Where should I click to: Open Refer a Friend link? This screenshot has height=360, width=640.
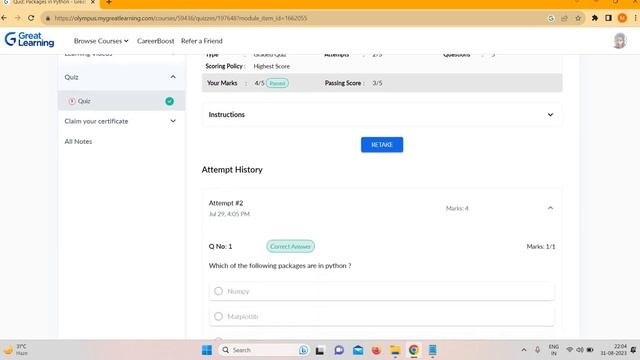tap(202, 41)
